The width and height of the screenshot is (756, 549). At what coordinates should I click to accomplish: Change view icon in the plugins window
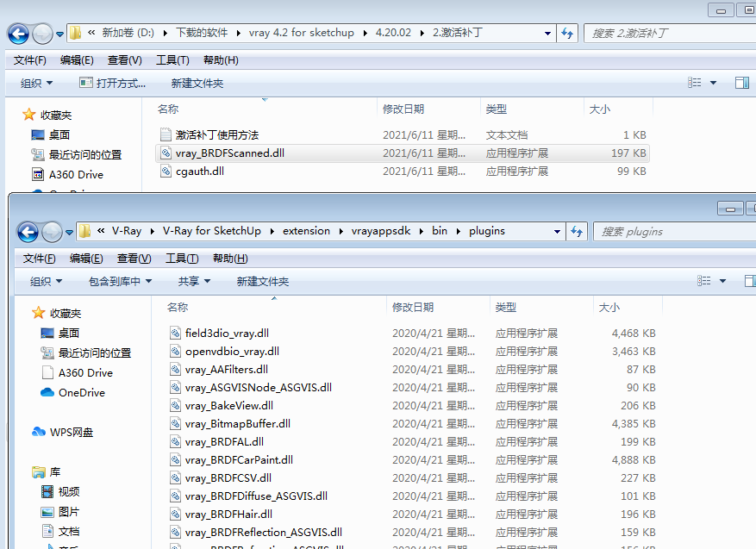click(x=704, y=280)
